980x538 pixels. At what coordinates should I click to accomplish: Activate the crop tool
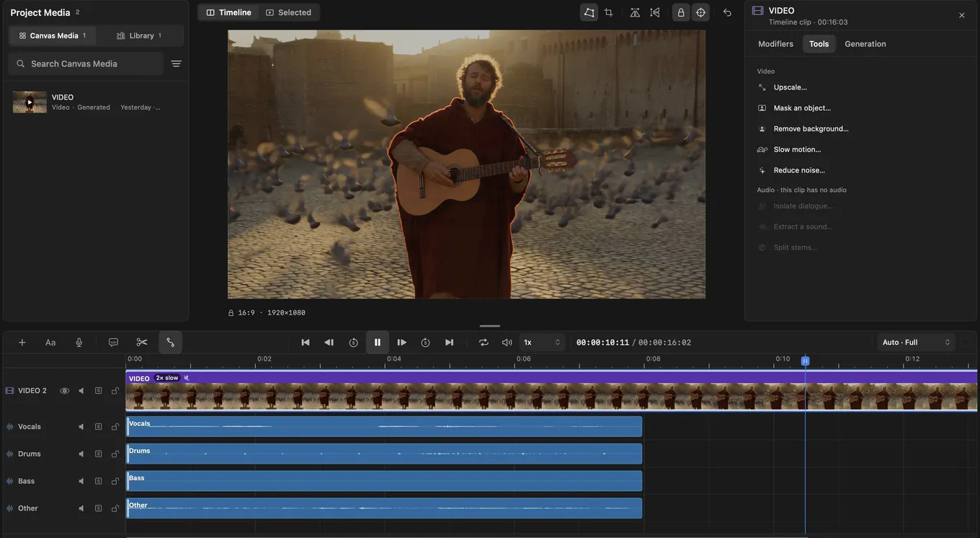click(x=609, y=12)
